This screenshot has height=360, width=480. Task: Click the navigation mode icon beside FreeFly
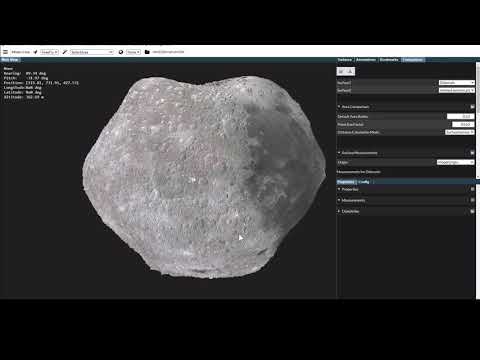pyautogui.click(x=35, y=52)
